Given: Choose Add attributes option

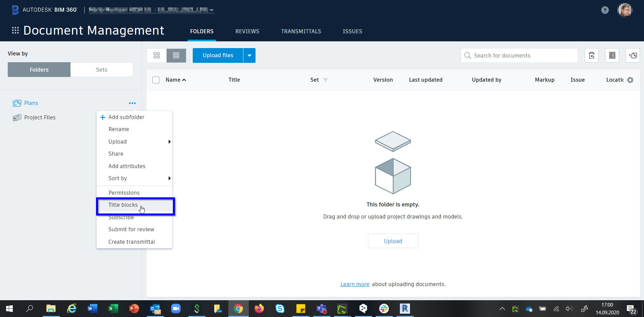Looking at the screenshot, I should pyautogui.click(x=134, y=166).
